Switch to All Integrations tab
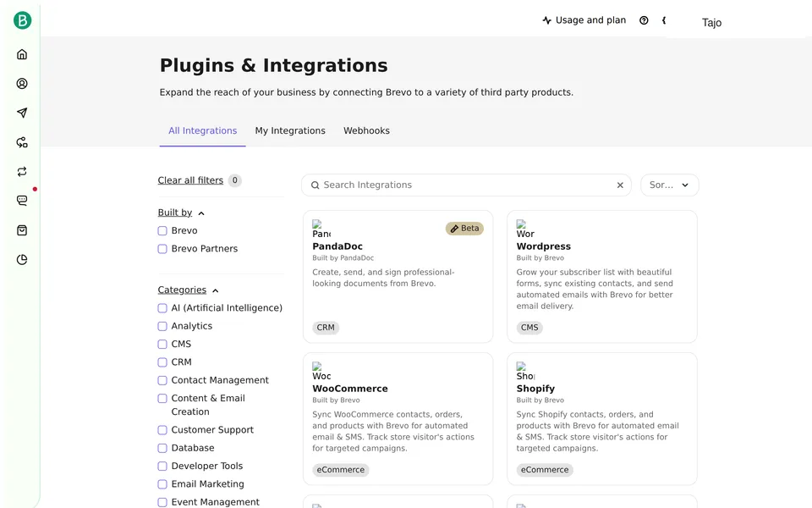 [x=202, y=130]
